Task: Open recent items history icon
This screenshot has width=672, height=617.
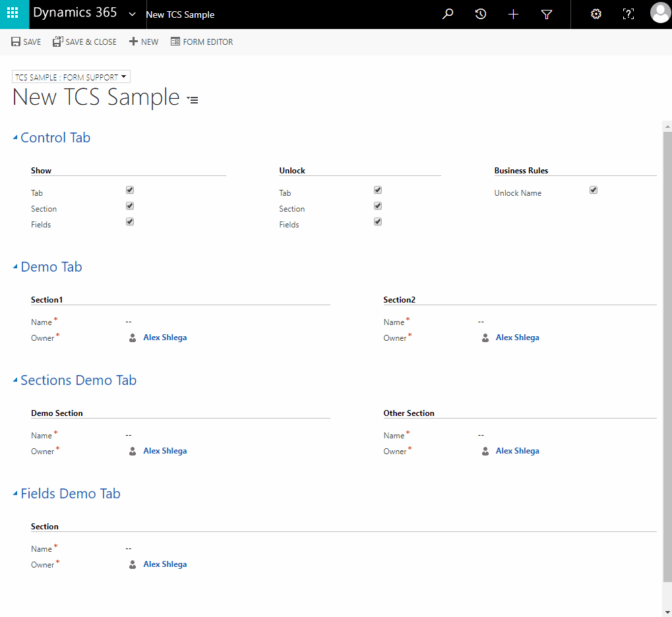Action: tap(481, 14)
